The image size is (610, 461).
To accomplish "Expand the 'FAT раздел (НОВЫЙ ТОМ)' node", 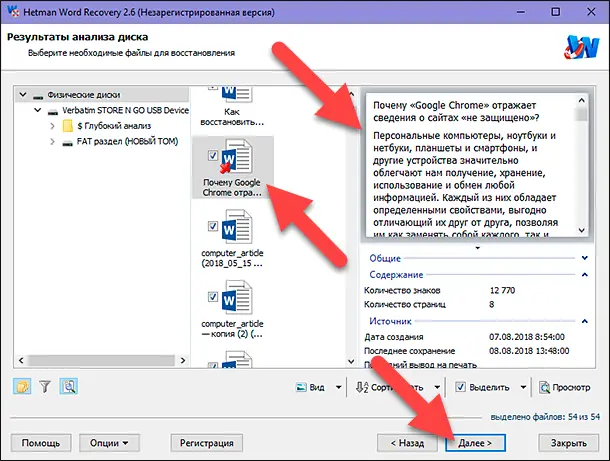I will pyautogui.click(x=52, y=142).
